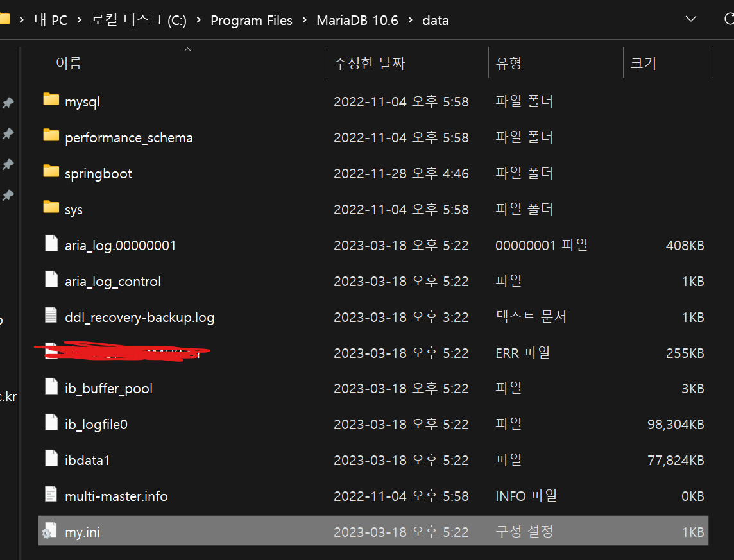Click the 구성 설정 type cell
This screenshot has width=734, height=560.
[x=524, y=532]
